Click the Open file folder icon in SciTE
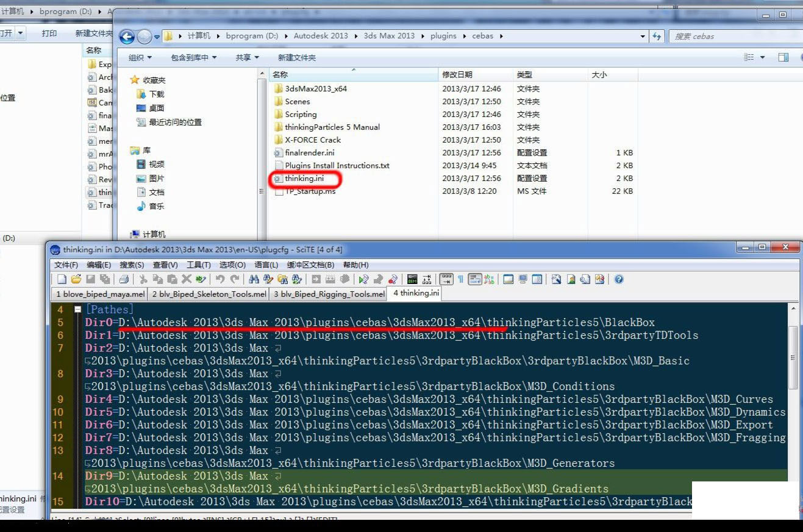 [76, 279]
